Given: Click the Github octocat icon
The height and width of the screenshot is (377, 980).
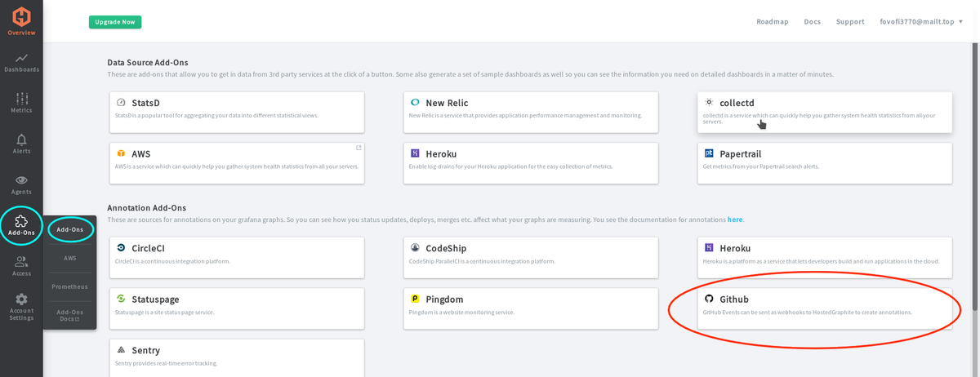Looking at the screenshot, I should [x=709, y=299].
